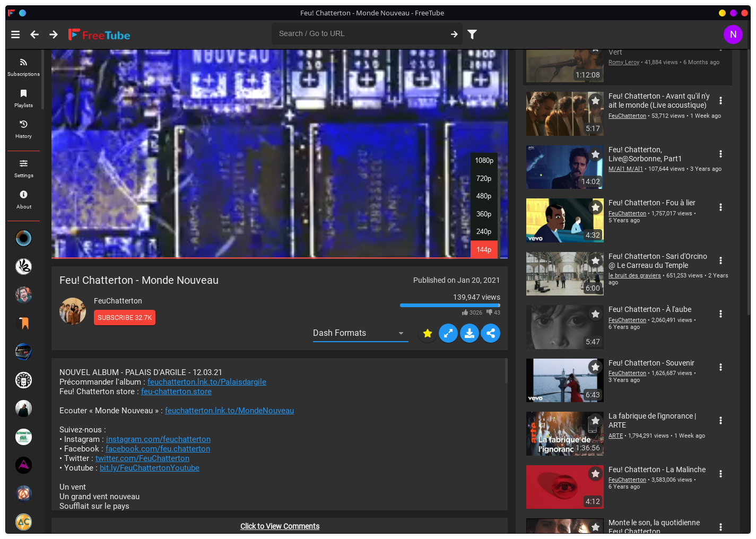Click the FreeTube logo
Screen dimensions: 756x539
click(99, 35)
